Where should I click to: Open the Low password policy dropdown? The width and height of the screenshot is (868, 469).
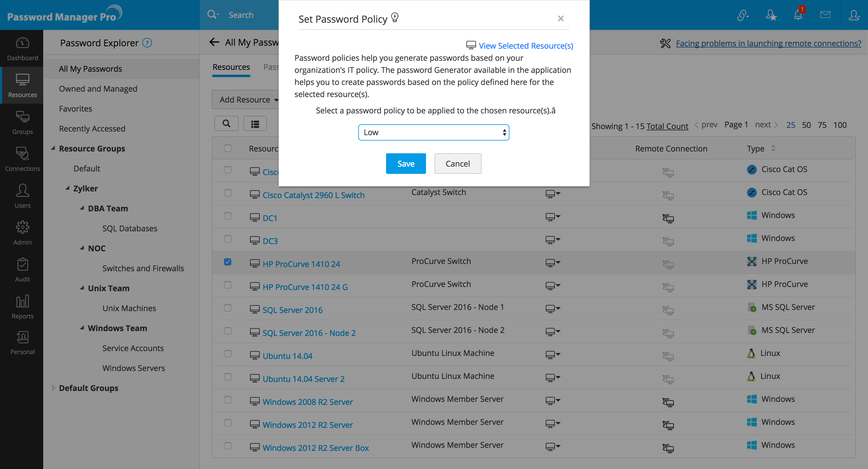[x=433, y=132]
